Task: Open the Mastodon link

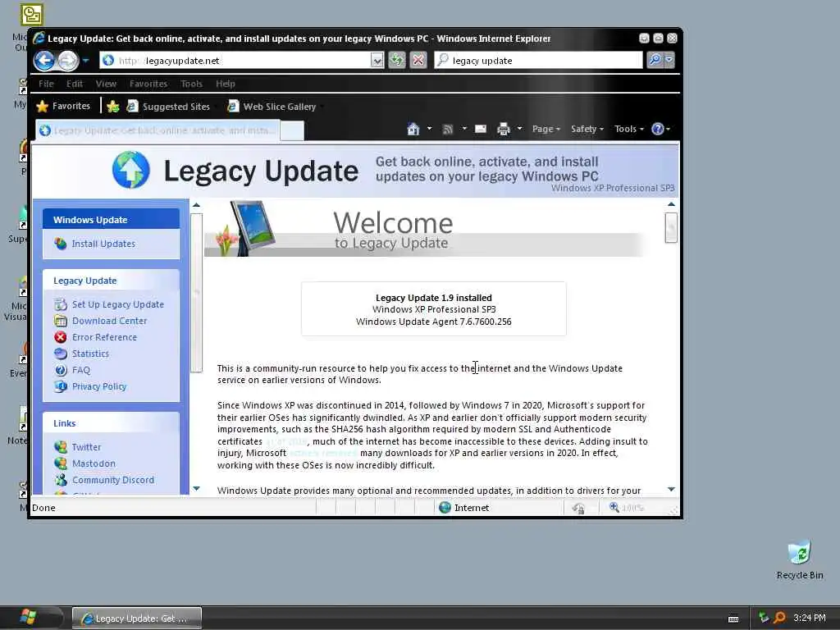Action: tap(94, 463)
